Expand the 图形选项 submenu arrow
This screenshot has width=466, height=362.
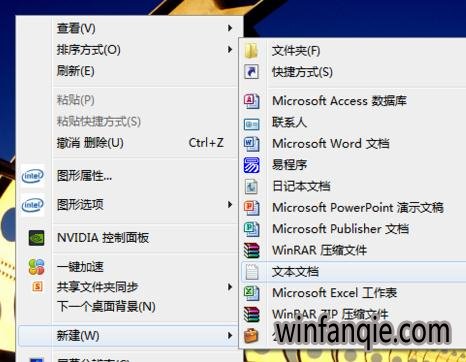[230, 204]
